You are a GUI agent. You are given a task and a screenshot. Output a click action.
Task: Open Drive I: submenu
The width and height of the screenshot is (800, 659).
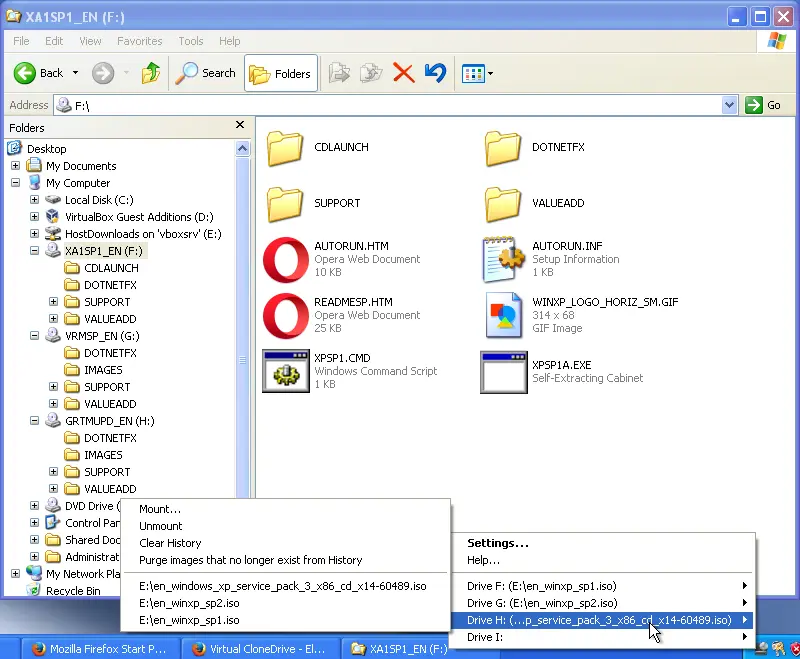click(x=602, y=637)
